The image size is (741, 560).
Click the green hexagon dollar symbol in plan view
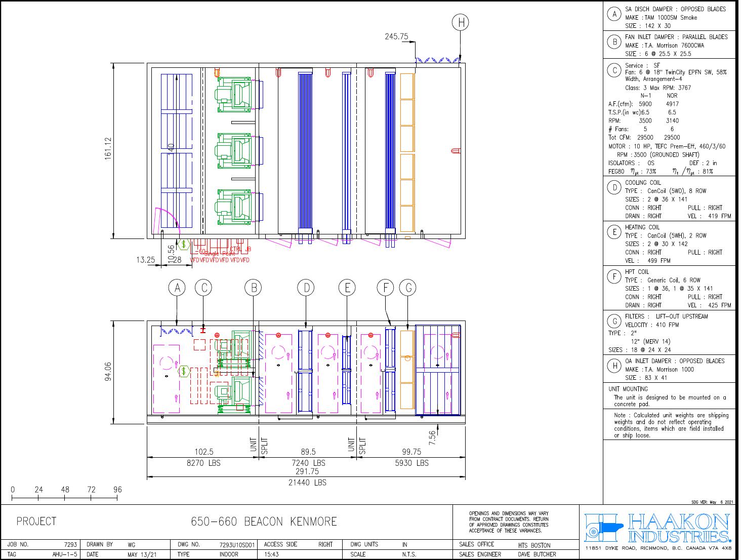(x=183, y=245)
